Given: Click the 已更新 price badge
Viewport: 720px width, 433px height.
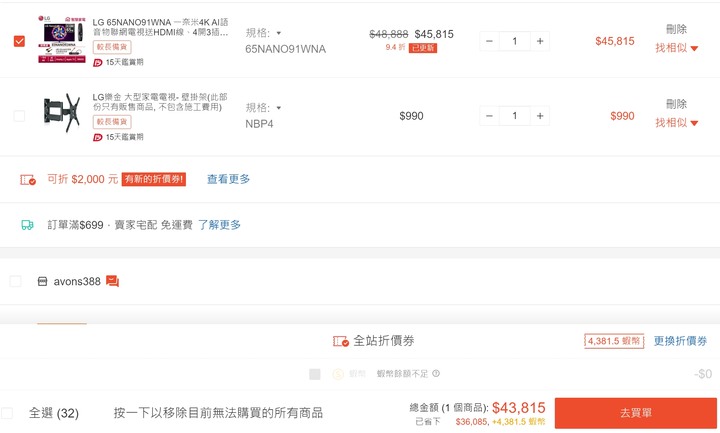Looking at the screenshot, I should point(423,48).
